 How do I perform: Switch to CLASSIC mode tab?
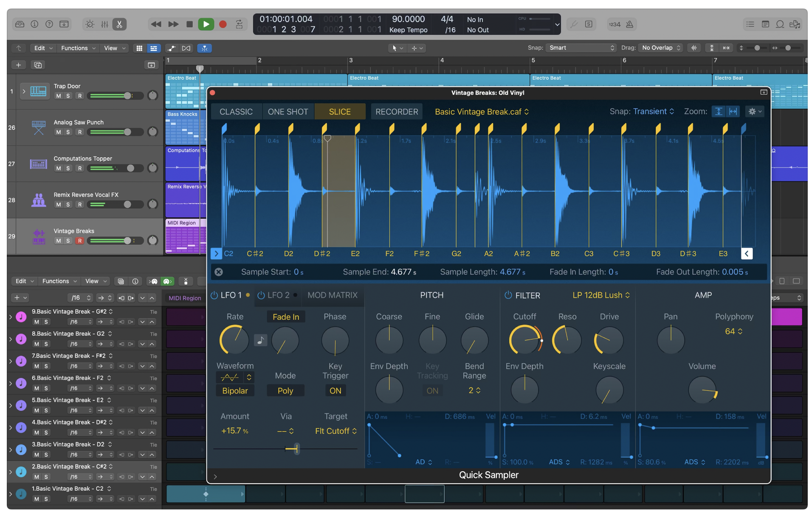[x=236, y=111]
